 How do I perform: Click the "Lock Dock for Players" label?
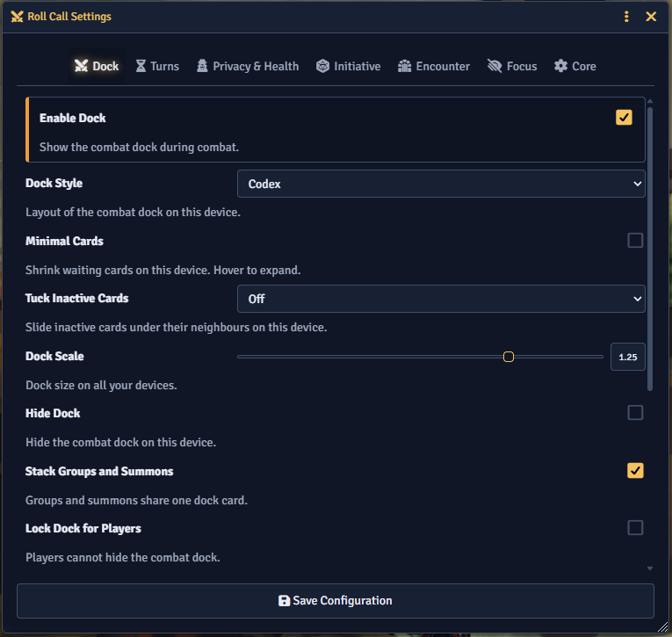pyautogui.click(x=83, y=529)
